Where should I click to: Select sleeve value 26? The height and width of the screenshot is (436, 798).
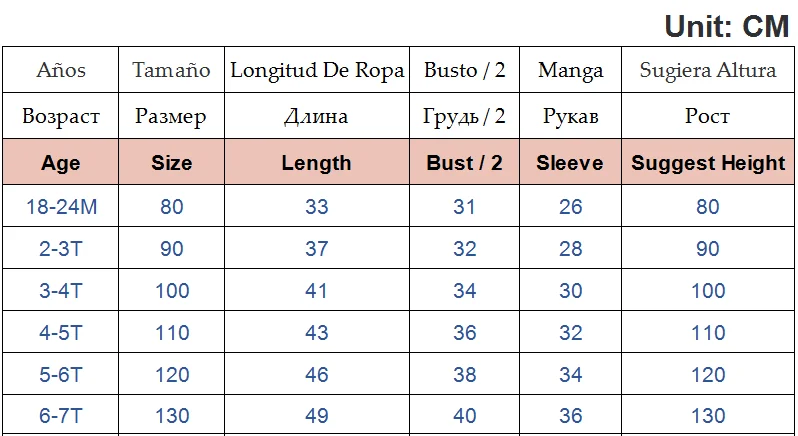(x=570, y=209)
